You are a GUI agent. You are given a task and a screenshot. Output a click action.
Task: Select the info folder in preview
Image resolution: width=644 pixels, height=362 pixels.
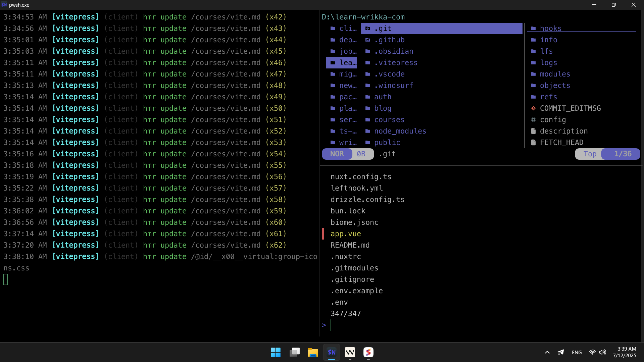coord(582,40)
